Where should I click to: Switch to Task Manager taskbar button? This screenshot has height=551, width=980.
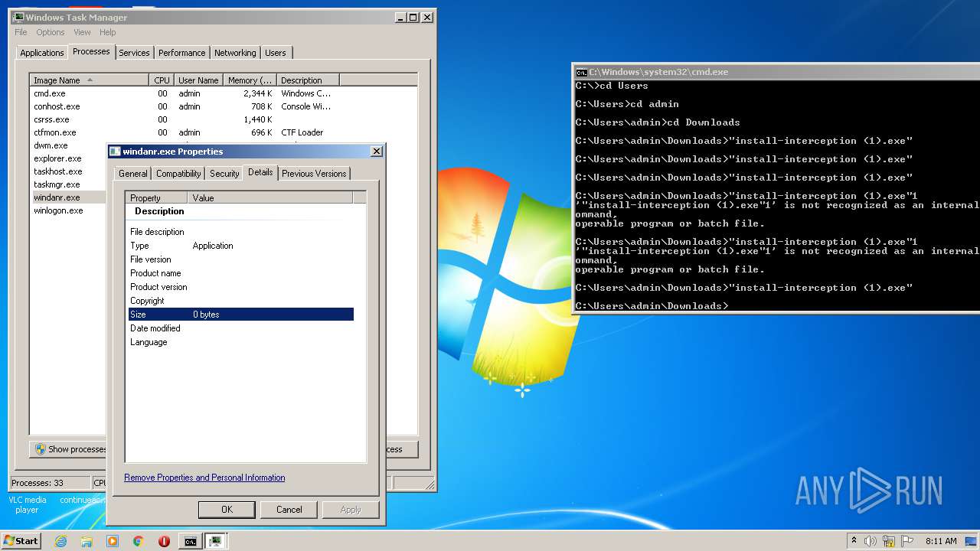tap(216, 541)
